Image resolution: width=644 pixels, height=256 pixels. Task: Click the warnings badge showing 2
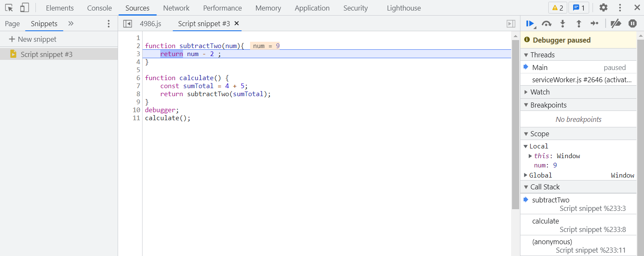[x=558, y=8]
